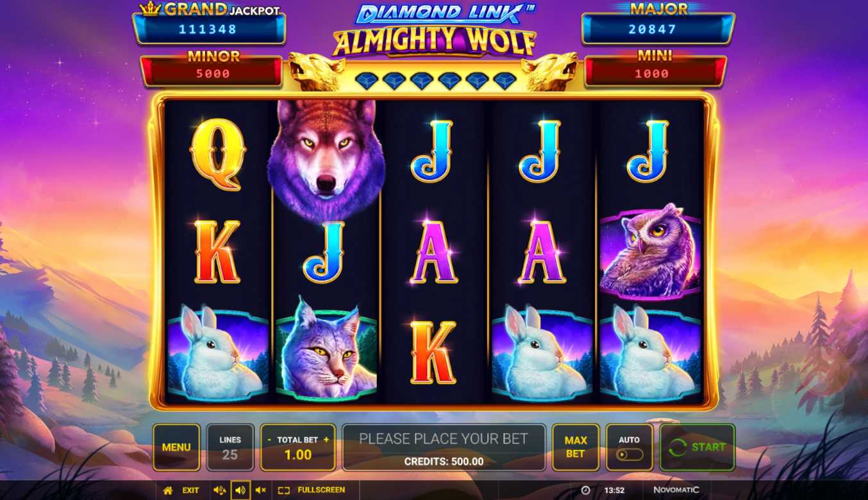This screenshot has height=500, width=868.
Task: Open the Menu panel
Action: (176, 447)
